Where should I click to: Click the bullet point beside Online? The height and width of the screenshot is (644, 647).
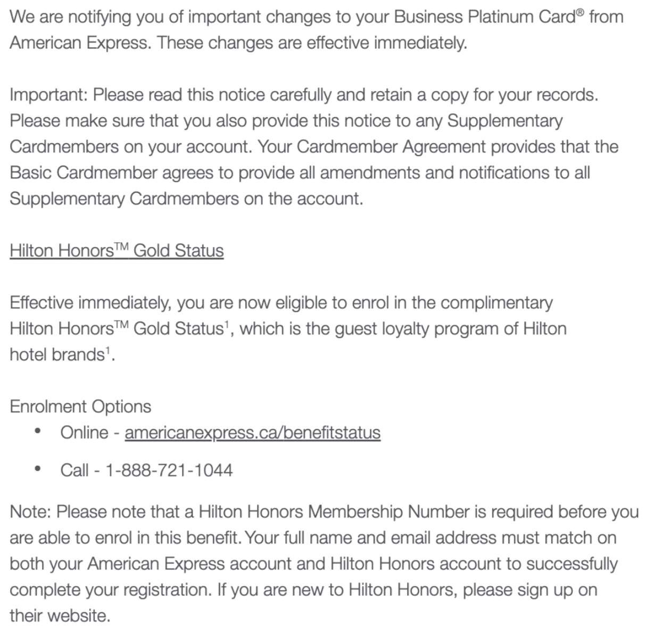coord(37,432)
